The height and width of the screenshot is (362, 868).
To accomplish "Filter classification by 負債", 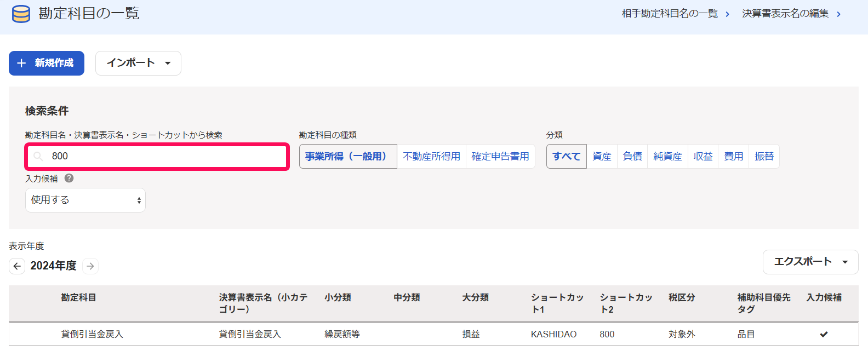I will pyautogui.click(x=632, y=157).
